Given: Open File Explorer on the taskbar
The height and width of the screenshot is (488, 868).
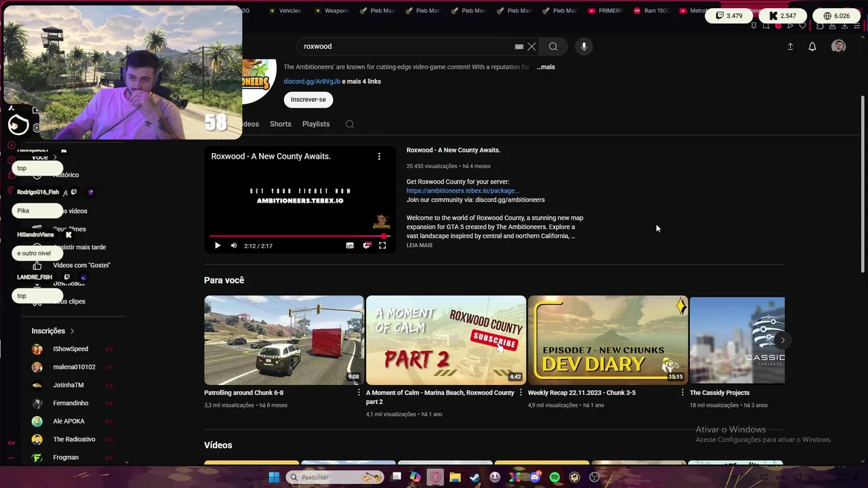Looking at the screenshot, I should (455, 477).
